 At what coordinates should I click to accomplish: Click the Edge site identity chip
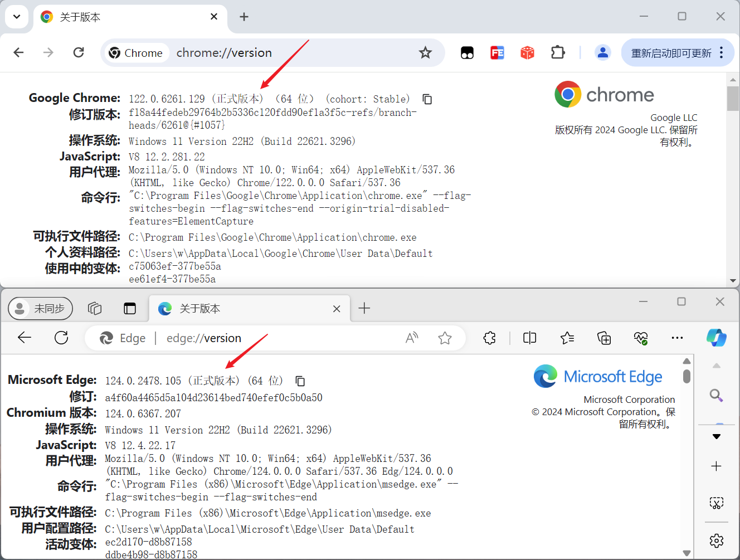(123, 338)
